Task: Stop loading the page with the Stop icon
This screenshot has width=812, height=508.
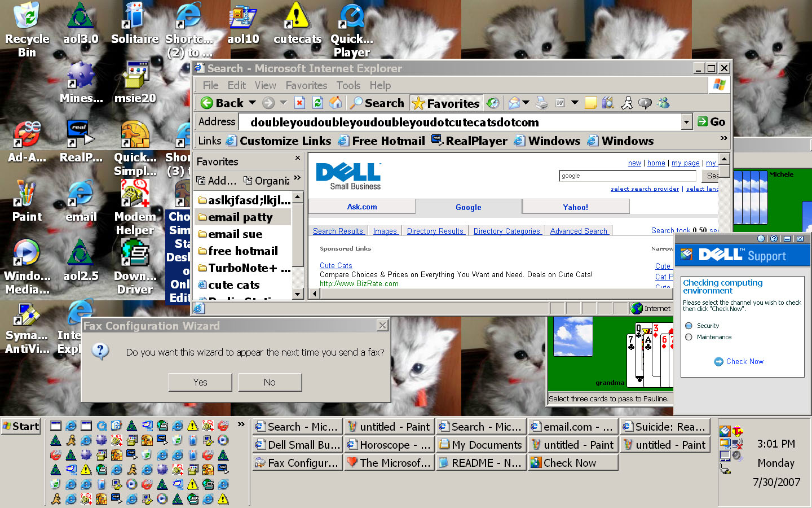Action: (x=300, y=103)
